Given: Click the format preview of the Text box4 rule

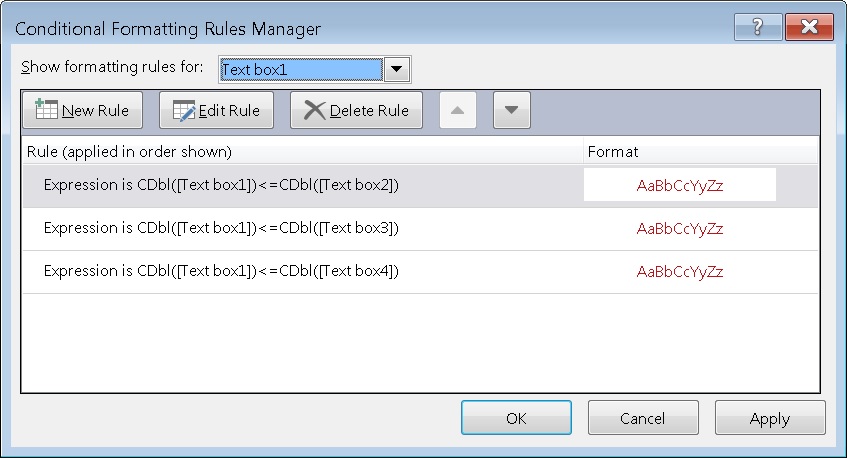Looking at the screenshot, I should pyautogui.click(x=680, y=272).
